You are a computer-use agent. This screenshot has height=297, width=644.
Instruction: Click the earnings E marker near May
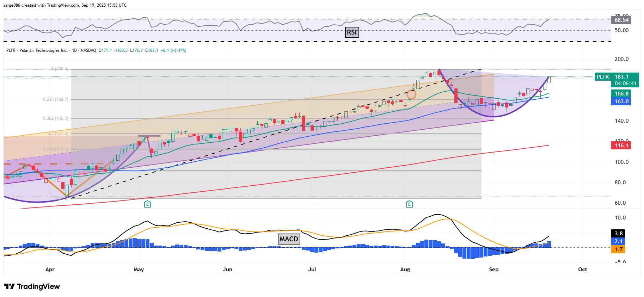[x=147, y=204]
